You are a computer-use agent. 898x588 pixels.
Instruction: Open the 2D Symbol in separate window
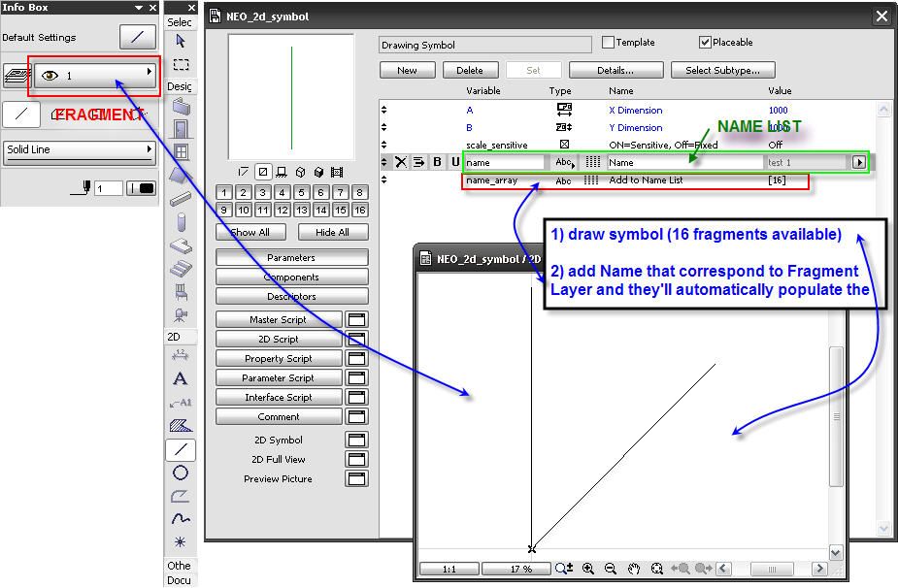357,440
